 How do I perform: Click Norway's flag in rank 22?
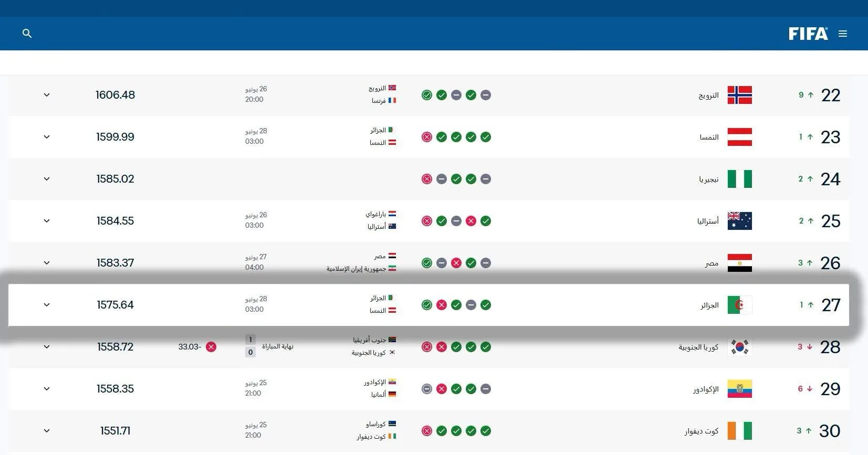739,95
